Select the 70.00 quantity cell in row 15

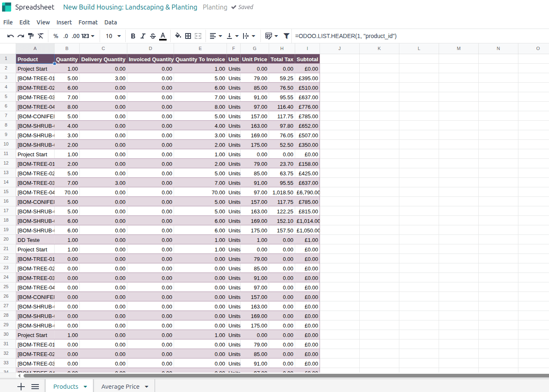[67, 192]
